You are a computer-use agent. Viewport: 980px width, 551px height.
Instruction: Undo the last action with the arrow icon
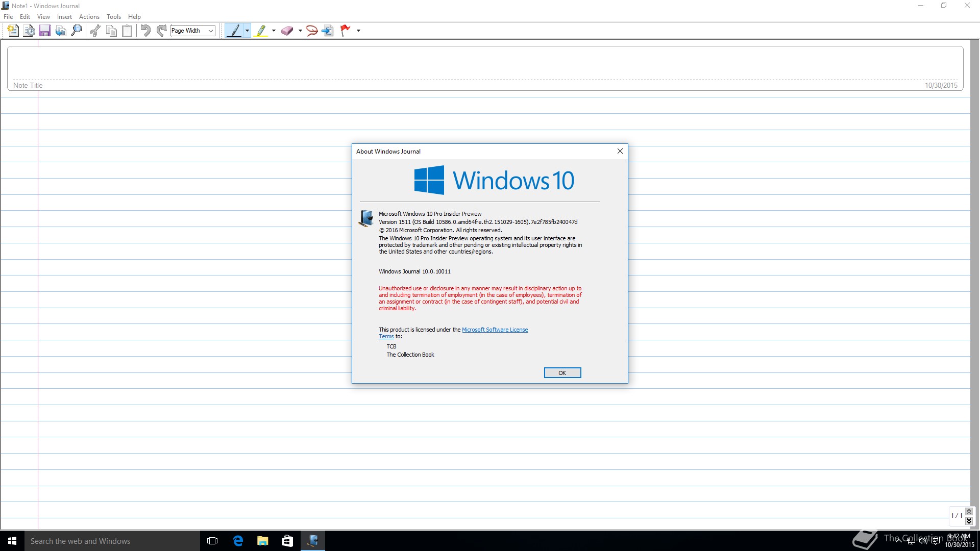coord(145,31)
